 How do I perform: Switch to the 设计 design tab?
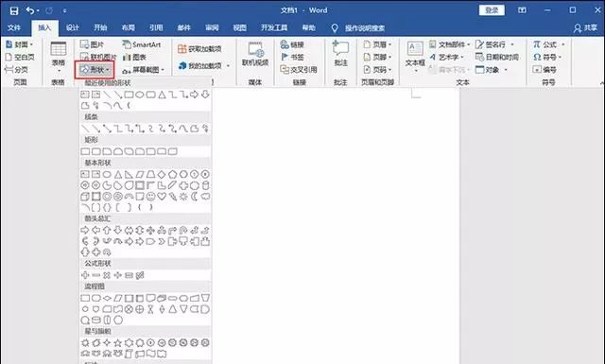(x=72, y=27)
